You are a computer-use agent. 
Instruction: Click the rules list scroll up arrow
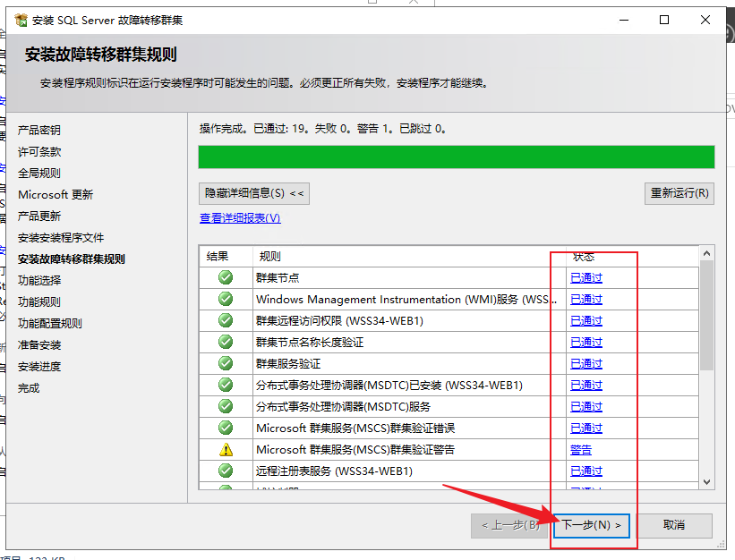707,253
